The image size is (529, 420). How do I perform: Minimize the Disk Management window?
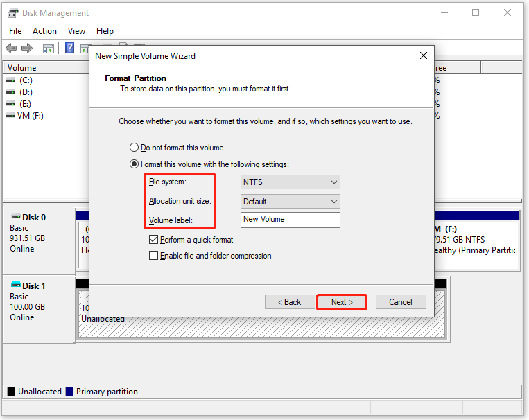tap(444, 12)
